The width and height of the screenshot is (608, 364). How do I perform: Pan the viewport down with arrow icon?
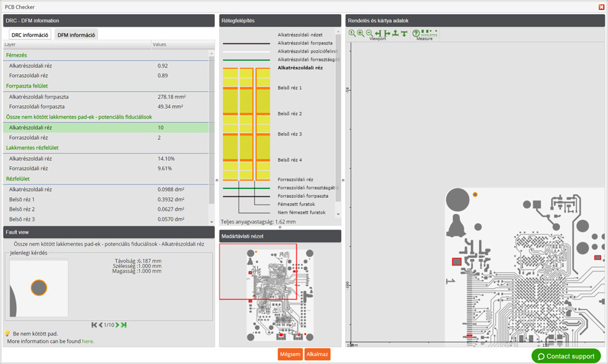click(405, 33)
